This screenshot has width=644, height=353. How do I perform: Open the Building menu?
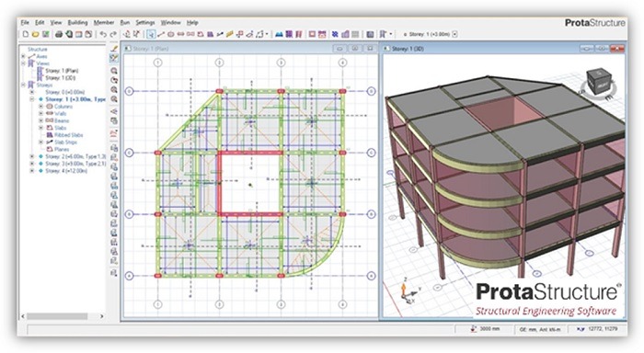pyautogui.click(x=77, y=23)
